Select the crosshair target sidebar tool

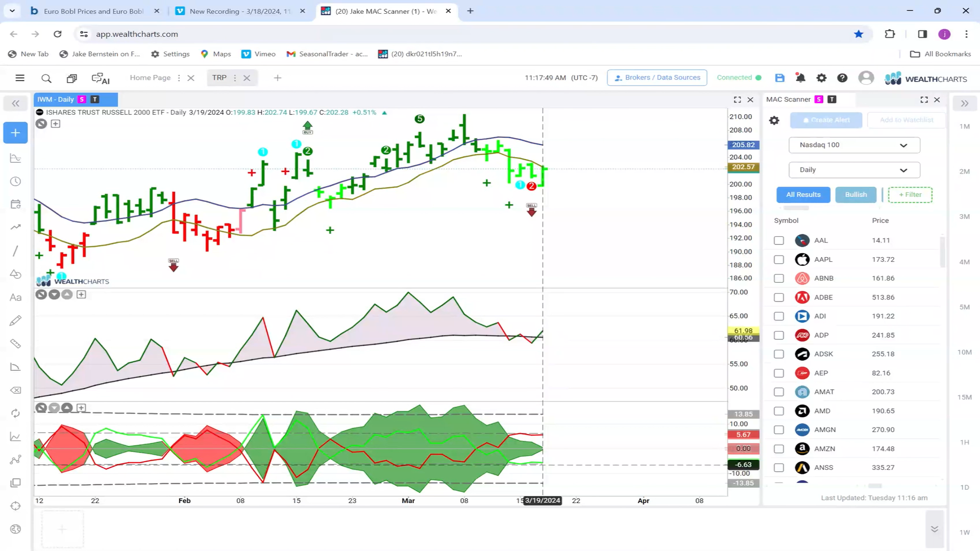[15, 506]
